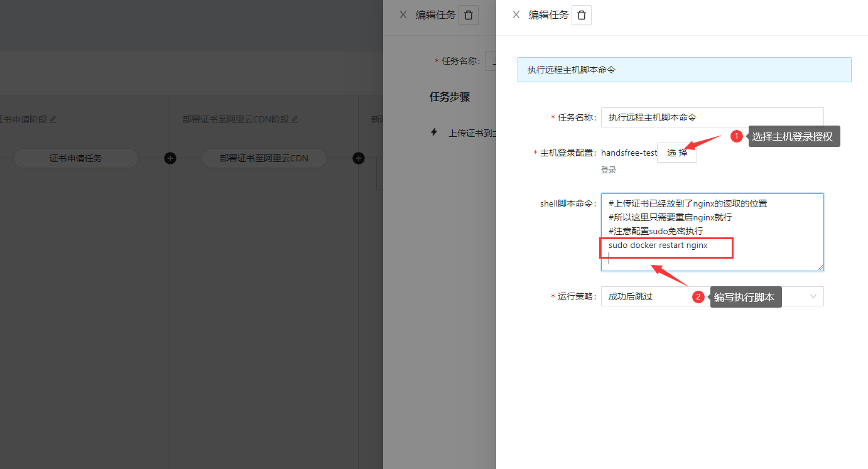The width and height of the screenshot is (868, 469).
Task: Close the rear 编辑任务 drawer
Action: tap(403, 15)
